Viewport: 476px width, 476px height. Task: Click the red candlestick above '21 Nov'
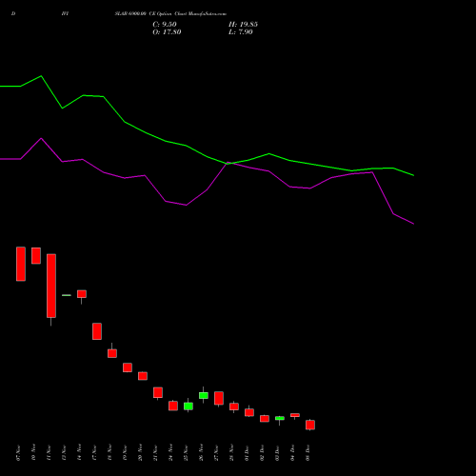158,392
